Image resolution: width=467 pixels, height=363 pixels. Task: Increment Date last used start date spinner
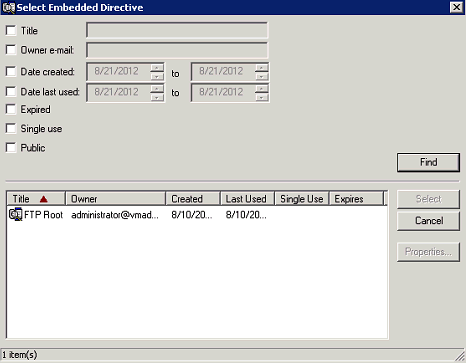tap(157, 89)
